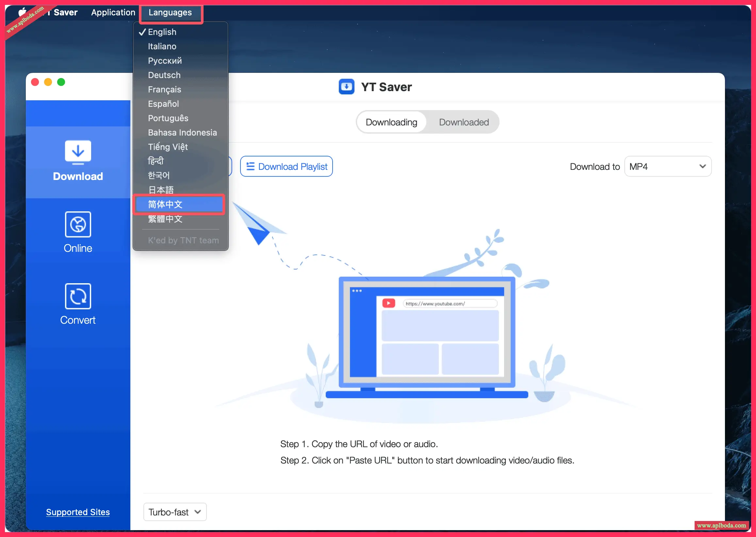Screen dimensions: 756x537
Task: Select Traditional Chinese (繁體中文) language
Action: coord(181,219)
